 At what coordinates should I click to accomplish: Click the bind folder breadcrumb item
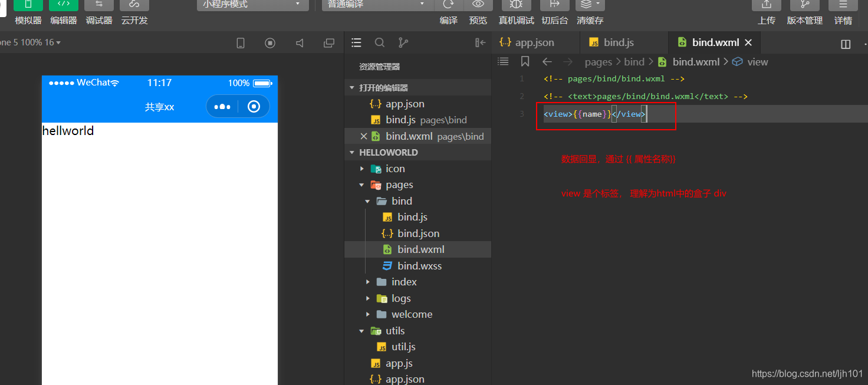click(x=634, y=62)
